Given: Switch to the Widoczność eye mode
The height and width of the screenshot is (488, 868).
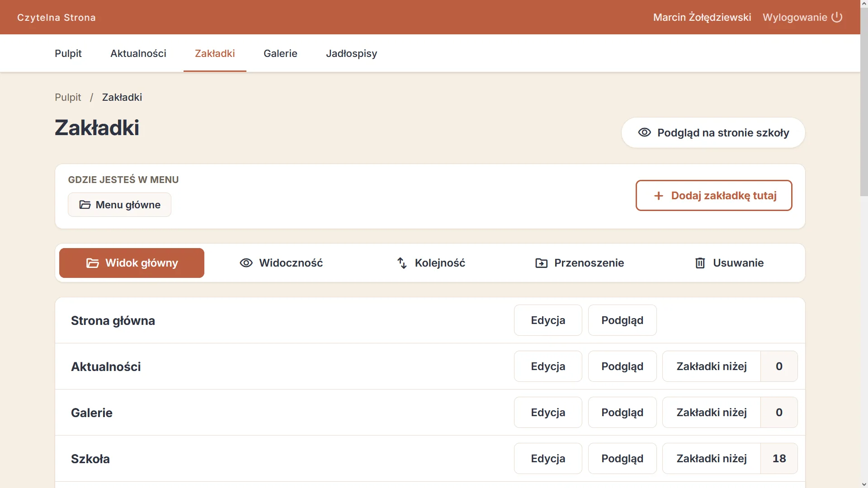Looking at the screenshot, I should (x=281, y=263).
